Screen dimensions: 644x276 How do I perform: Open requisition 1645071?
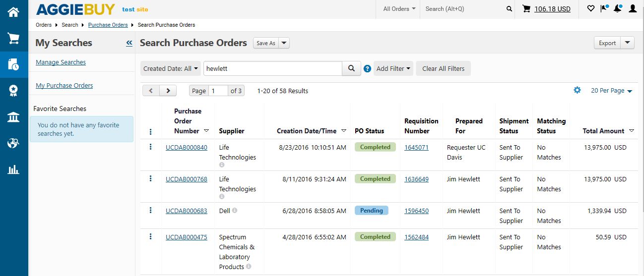coord(416,147)
